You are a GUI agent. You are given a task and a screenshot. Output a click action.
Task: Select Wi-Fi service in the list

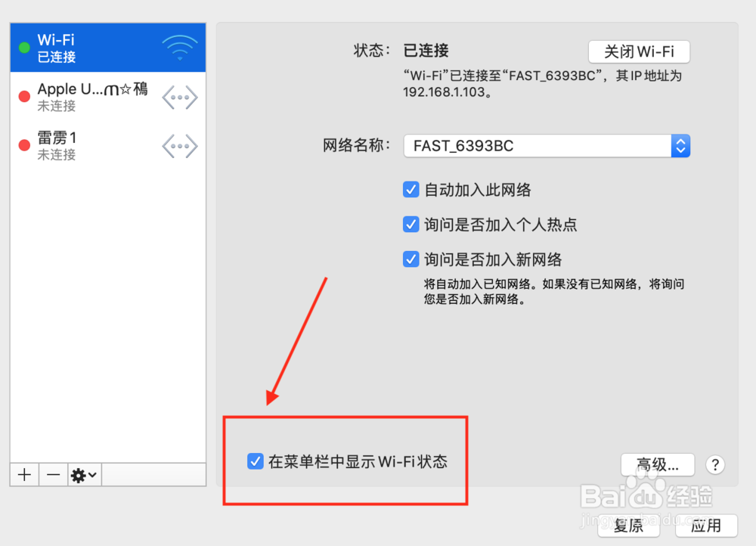click(x=108, y=48)
